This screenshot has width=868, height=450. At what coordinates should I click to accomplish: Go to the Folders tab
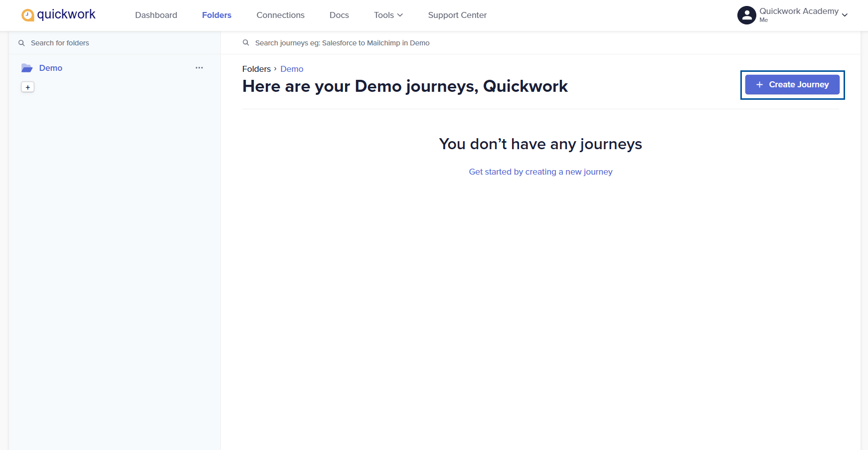(x=217, y=15)
